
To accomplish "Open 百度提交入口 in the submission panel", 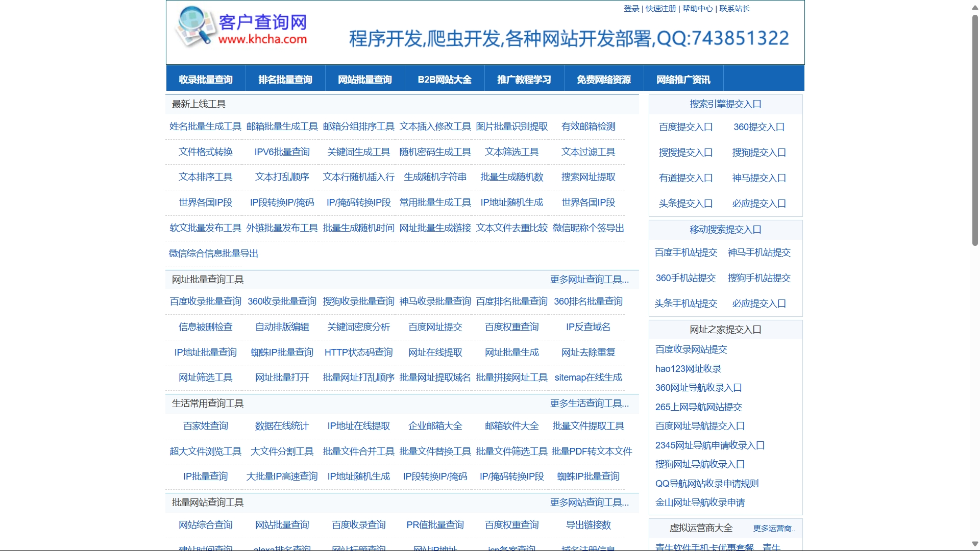I will coord(686,127).
